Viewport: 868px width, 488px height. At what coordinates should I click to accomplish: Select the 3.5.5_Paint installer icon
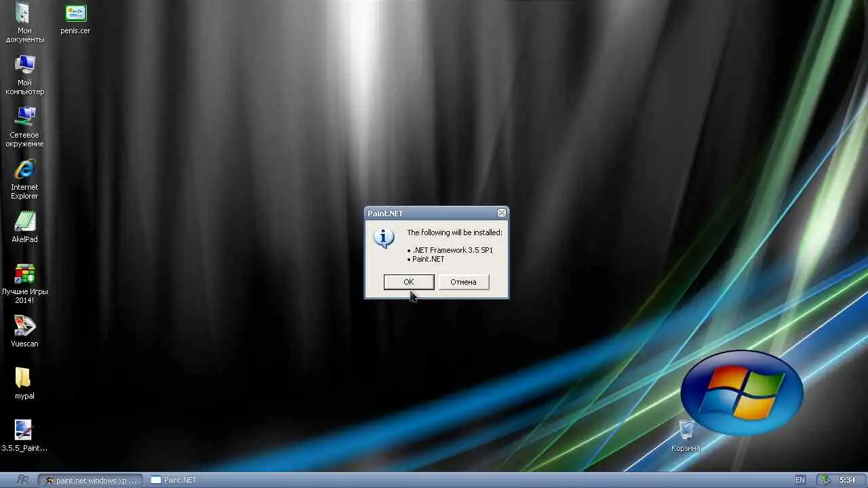point(24,436)
